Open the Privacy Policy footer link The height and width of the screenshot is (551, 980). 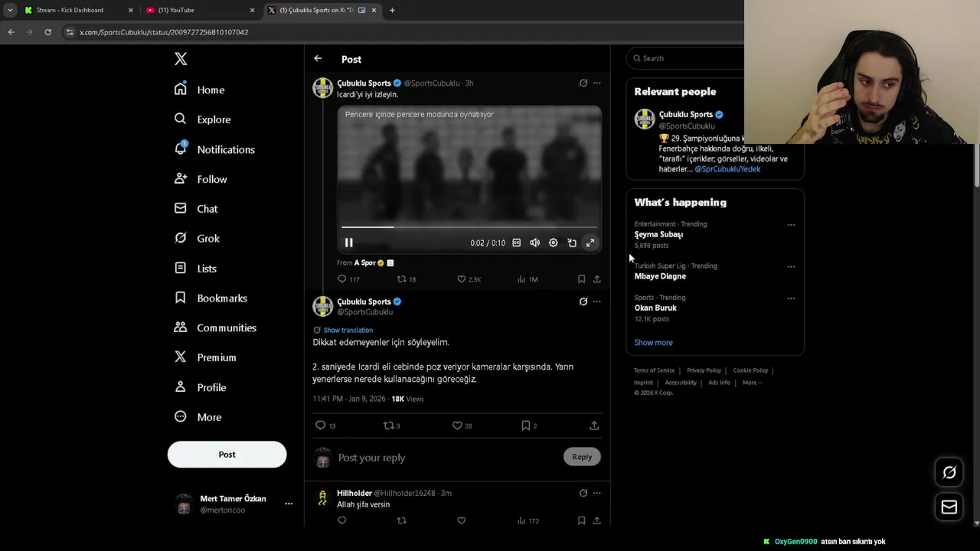click(704, 370)
